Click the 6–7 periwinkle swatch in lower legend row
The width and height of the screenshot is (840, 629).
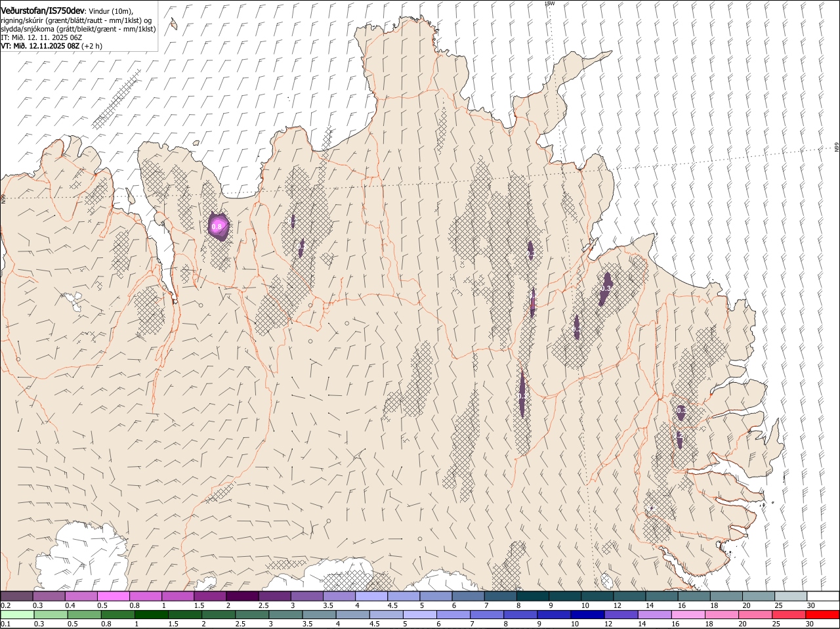coord(453,615)
